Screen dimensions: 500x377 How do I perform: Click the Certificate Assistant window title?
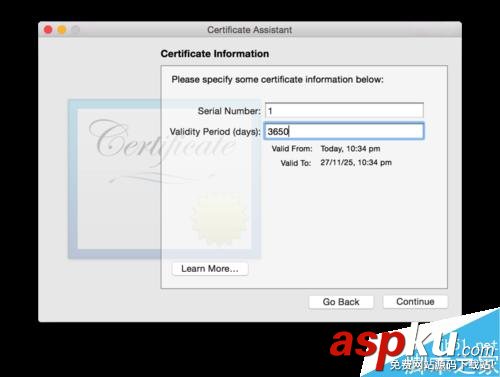pyautogui.click(x=250, y=30)
